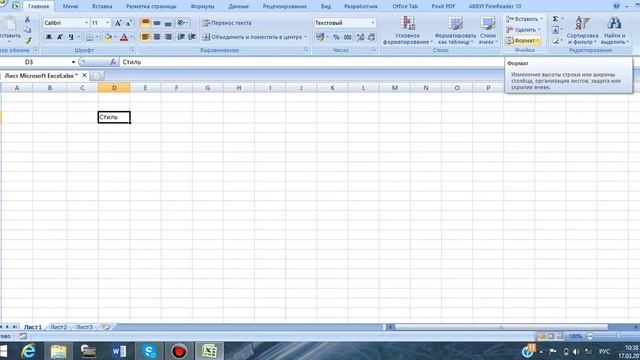
Task: Decrease font size with small A icon
Action: (x=129, y=23)
